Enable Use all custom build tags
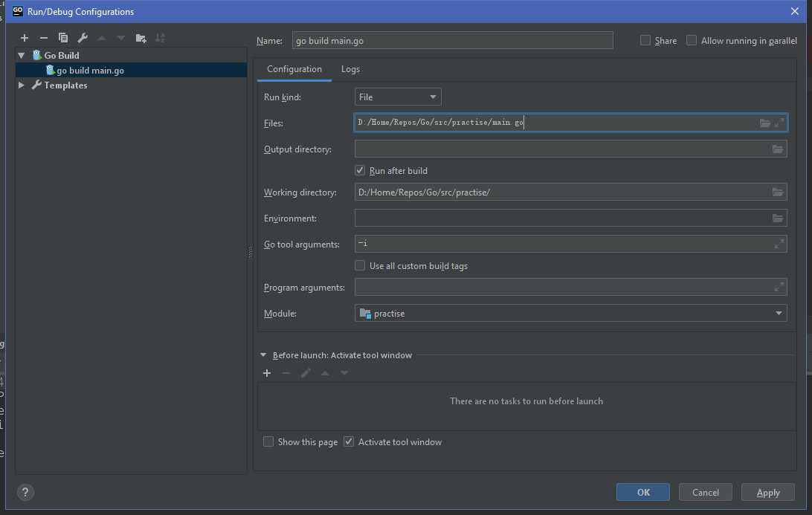This screenshot has height=515, width=812. pos(361,266)
